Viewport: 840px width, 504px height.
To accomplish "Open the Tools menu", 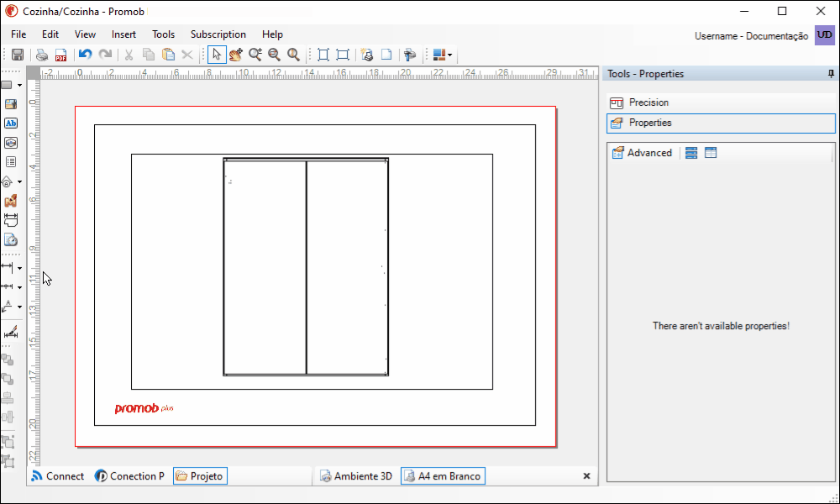I will click(x=164, y=34).
